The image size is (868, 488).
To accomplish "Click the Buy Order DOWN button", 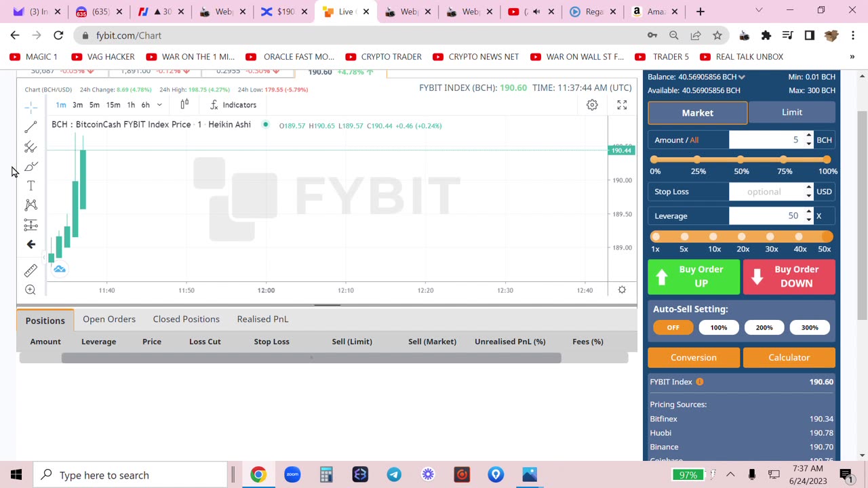I will point(789,277).
